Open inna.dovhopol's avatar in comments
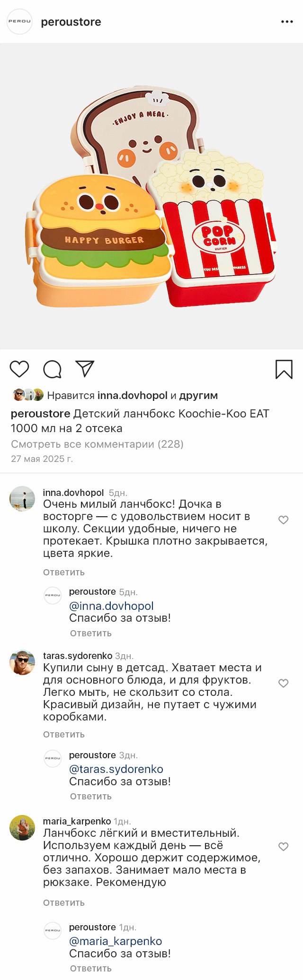The width and height of the screenshot is (303, 980). (22, 499)
